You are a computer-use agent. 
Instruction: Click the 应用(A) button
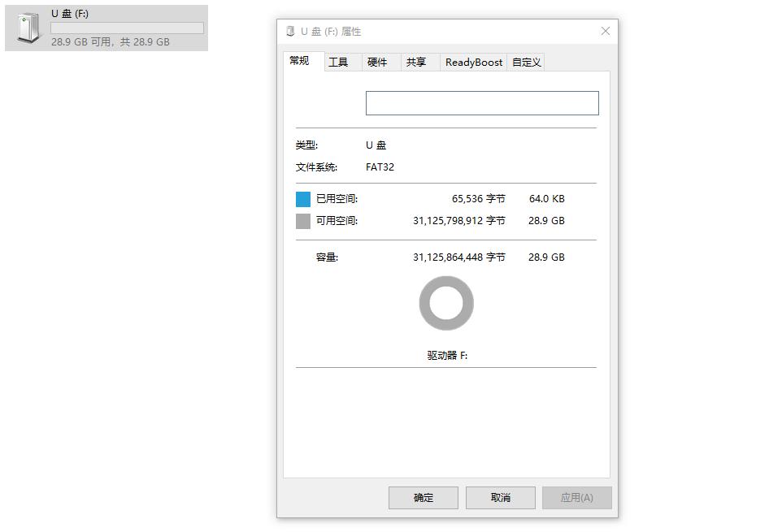pos(576,497)
